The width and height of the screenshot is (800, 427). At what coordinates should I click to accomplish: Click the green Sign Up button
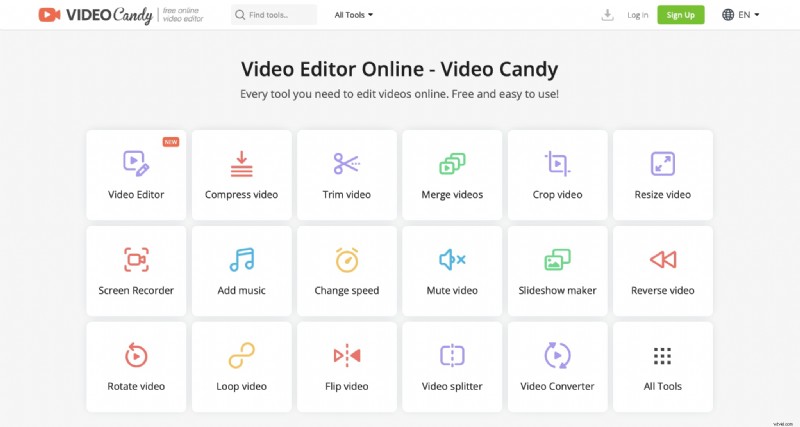681,15
